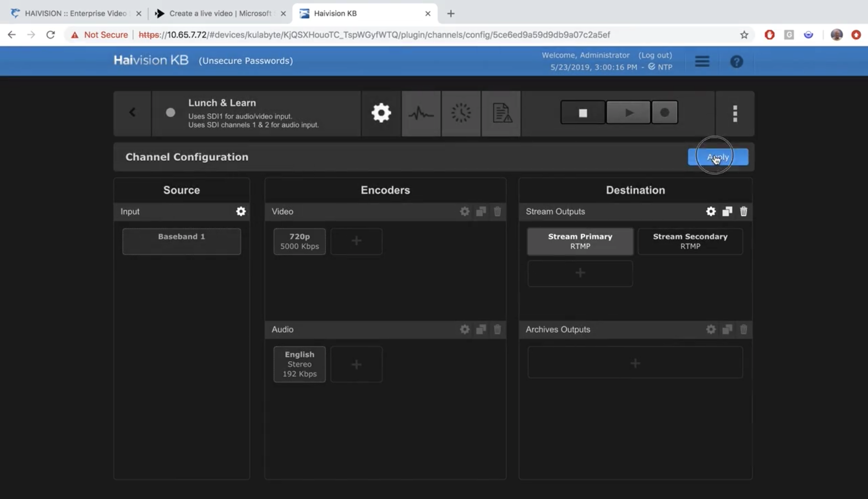This screenshot has width=868, height=499.
Task: Go forward in browser history
Action: click(31, 35)
